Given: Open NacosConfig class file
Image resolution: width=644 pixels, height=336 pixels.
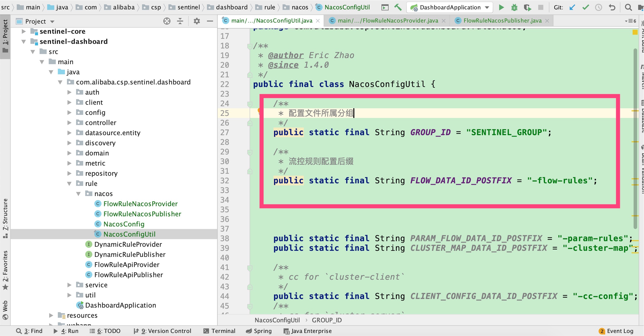Looking at the screenshot, I should click(x=124, y=224).
